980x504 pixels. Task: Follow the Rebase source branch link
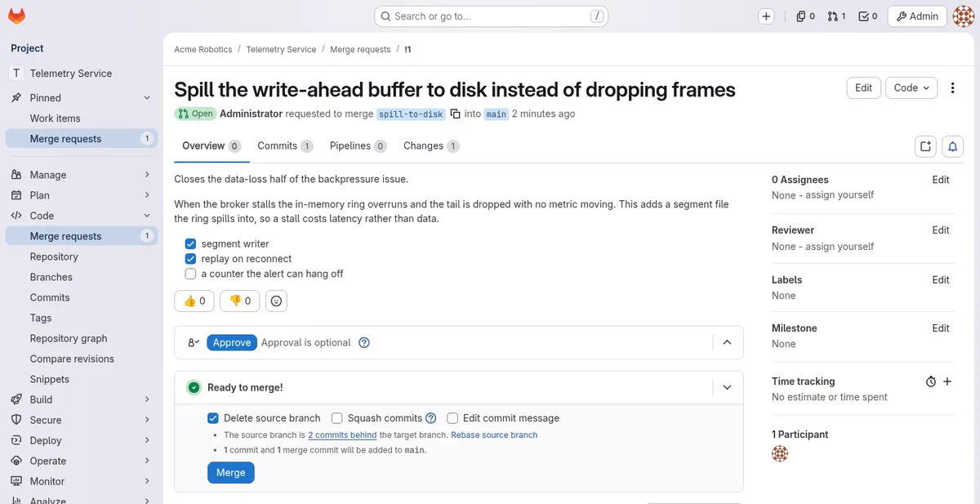[494, 435]
